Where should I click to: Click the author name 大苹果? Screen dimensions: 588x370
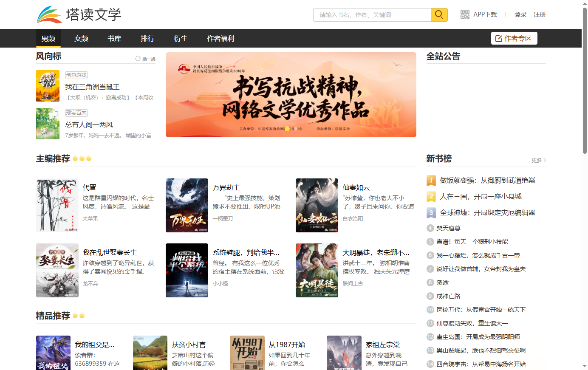[x=90, y=218]
